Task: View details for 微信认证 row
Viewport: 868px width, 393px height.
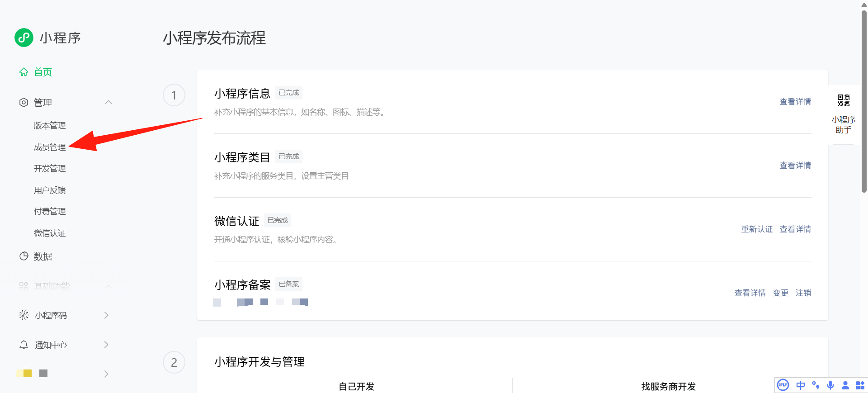Action: 795,229
